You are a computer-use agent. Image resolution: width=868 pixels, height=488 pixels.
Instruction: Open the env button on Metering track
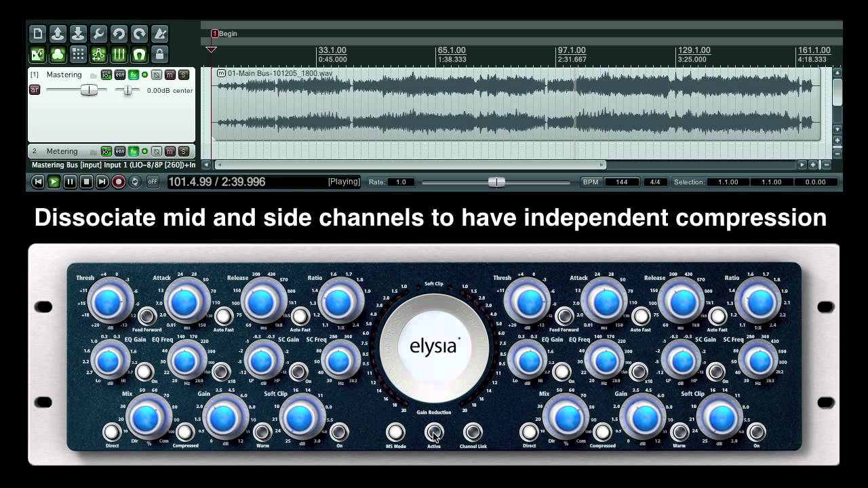[120, 151]
